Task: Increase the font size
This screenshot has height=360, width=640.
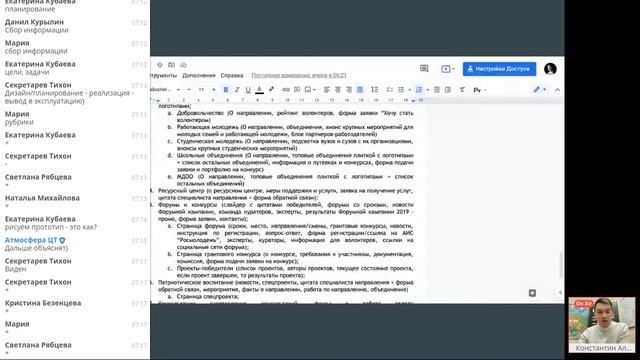Action: click(x=213, y=90)
